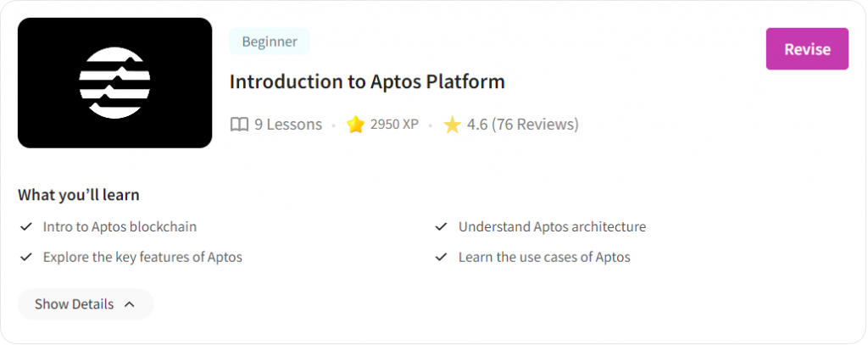868x345 pixels.
Task: Click the Beginner level badge
Action: 270,42
